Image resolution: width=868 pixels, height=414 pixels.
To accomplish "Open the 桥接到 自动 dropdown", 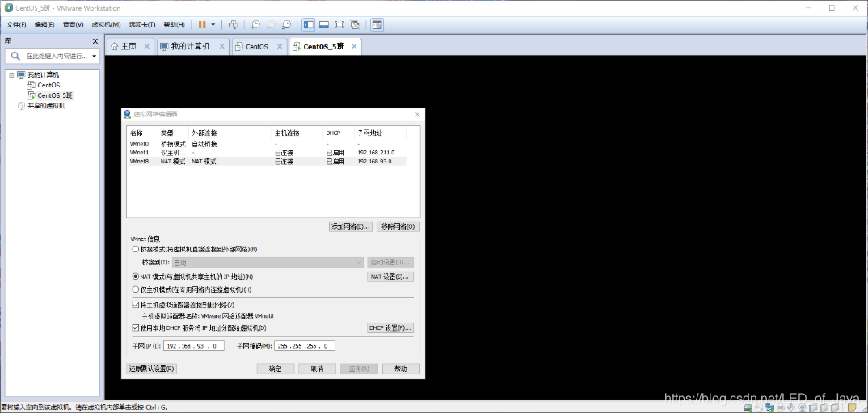I will (268, 262).
